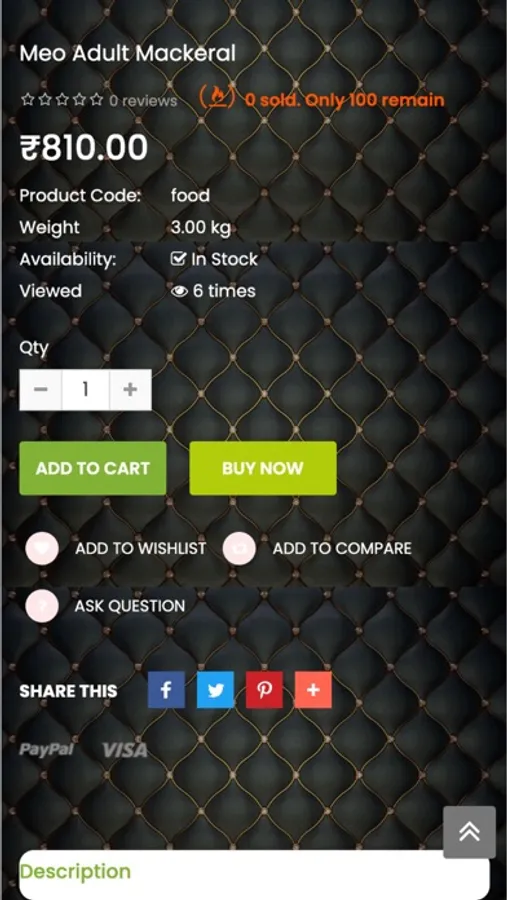Focus the quantity input field
The width and height of the screenshot is (507, 900).
coord(86,390)
